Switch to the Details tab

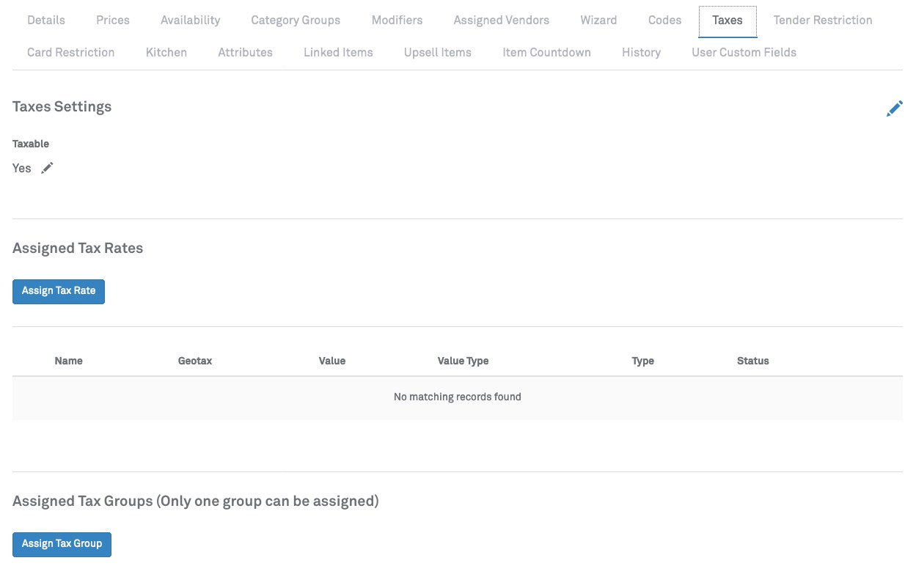coord(46,21)
